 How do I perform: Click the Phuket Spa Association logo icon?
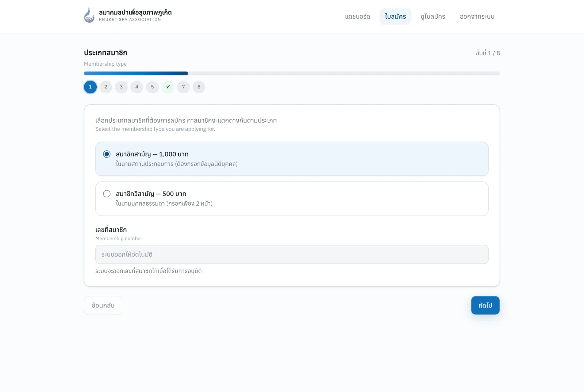[89, 15]
